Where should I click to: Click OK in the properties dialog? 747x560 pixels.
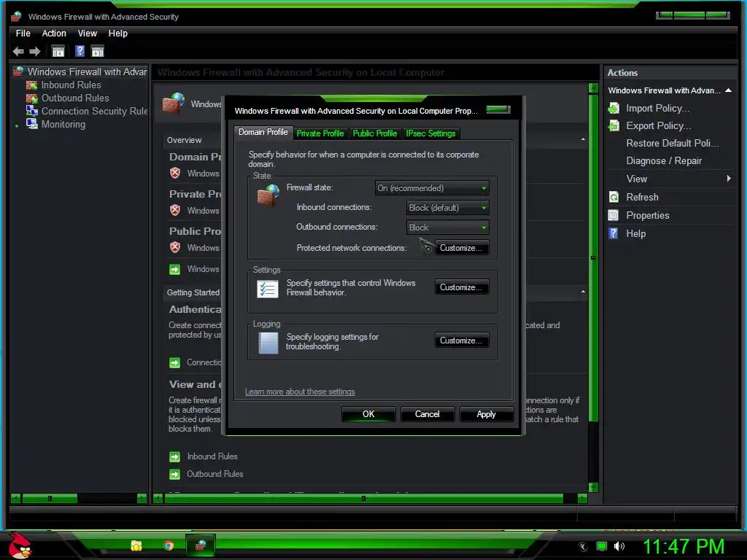click(x=368, y=414)
